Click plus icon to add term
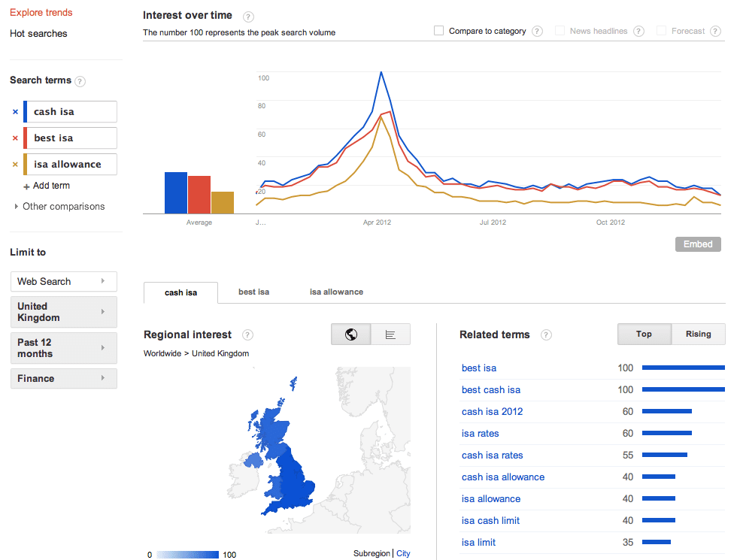Screen dimensions: 740x560 coord(26,187)
